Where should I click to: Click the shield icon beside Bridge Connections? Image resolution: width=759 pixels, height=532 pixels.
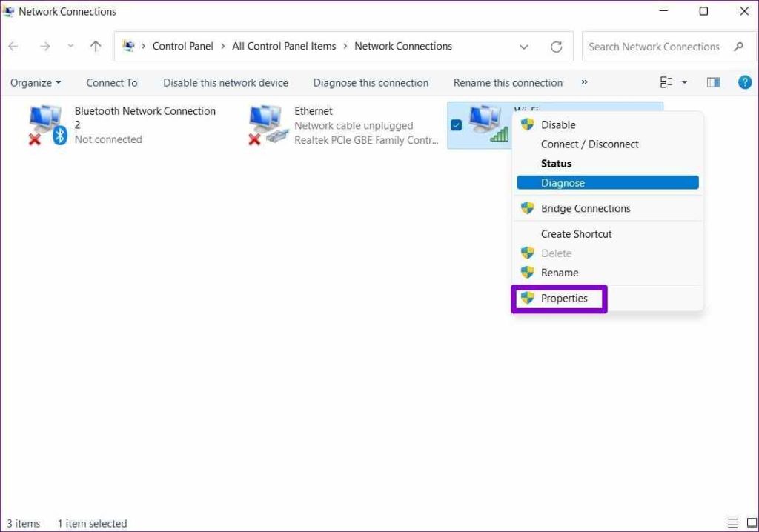tap(527, 208)
